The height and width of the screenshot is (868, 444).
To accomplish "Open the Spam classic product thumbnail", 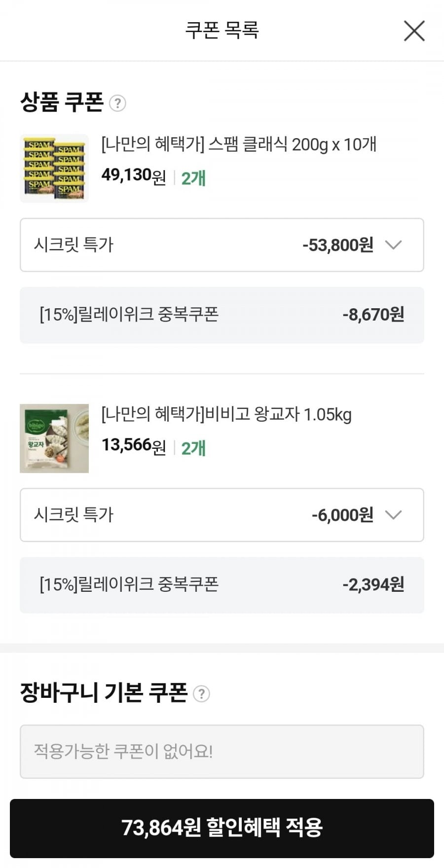I will [x=54, y=168].
